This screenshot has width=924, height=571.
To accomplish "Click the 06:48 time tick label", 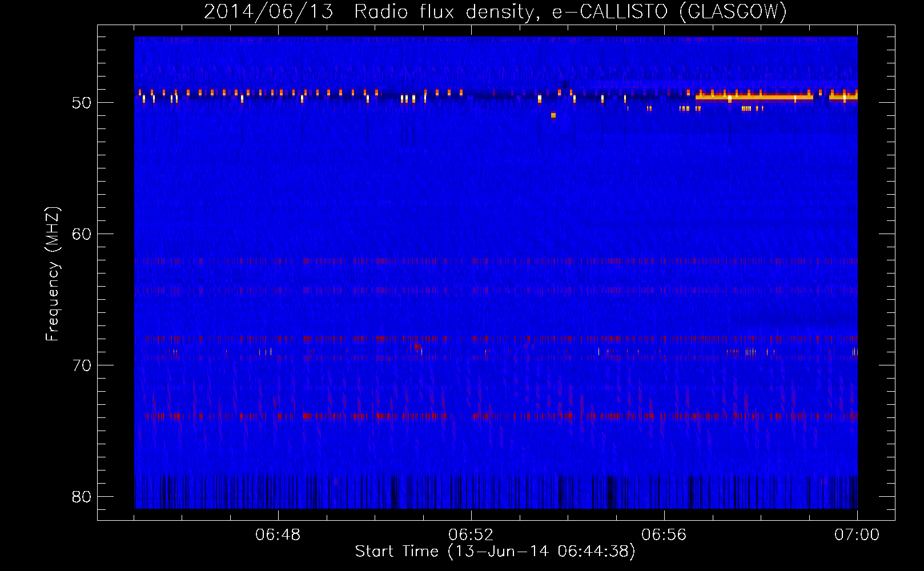I will 278,535.
